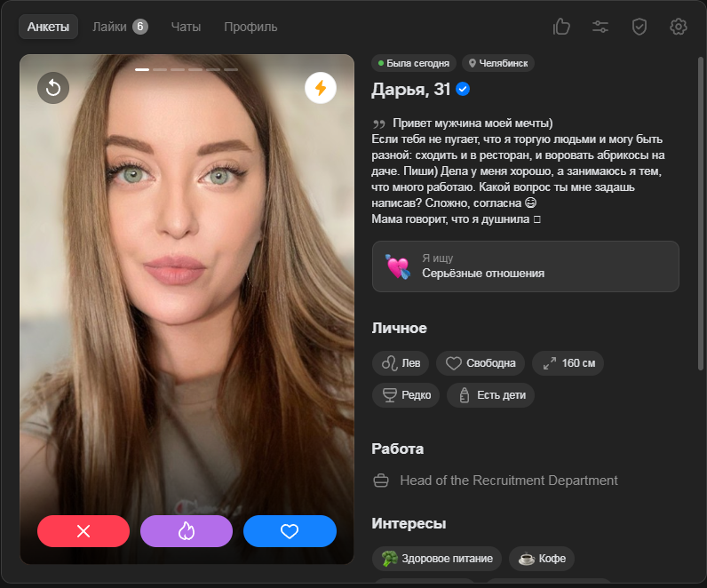This screenshot has height=588, width=707.
Task: Click the green online status dot
Action: (381, 63)
